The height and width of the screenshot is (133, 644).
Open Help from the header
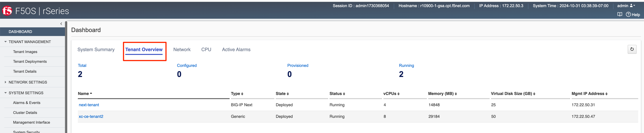(x=633, y=15)
